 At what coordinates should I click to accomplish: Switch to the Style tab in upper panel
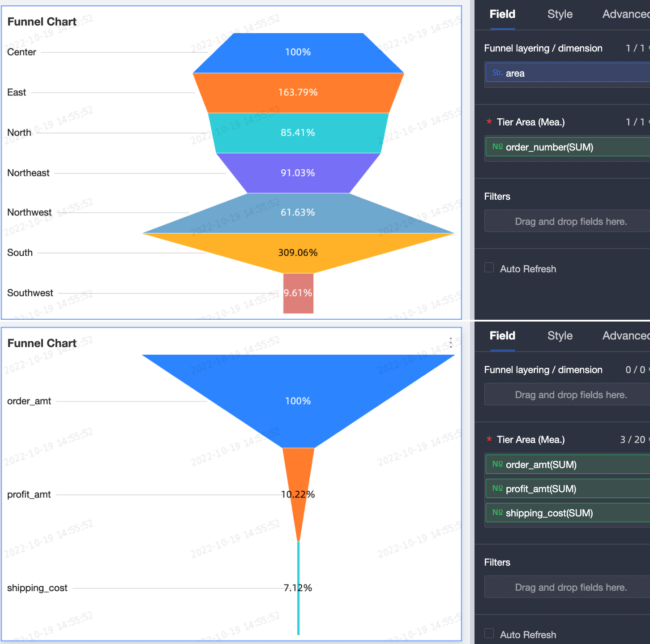tap(560, 14)
